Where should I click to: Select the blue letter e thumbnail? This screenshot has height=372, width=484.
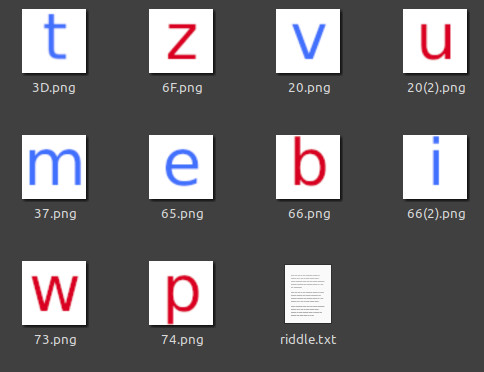(x=181, y=167)
